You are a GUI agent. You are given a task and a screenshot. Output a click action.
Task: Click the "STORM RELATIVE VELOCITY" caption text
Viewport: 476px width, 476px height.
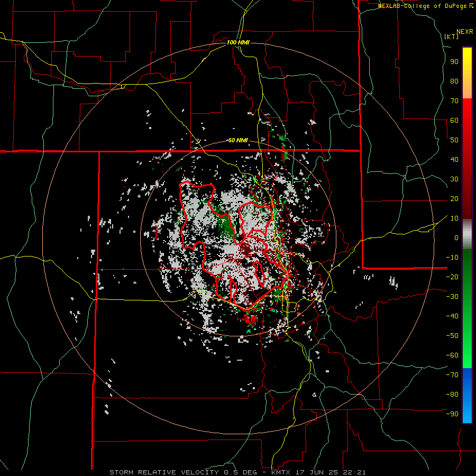(164, 472)
